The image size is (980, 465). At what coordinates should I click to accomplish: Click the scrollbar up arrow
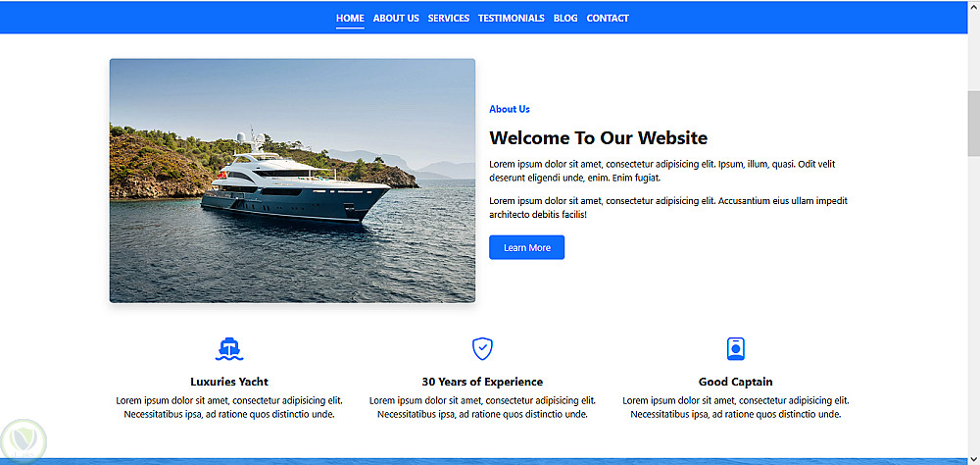tap(973, 6)
